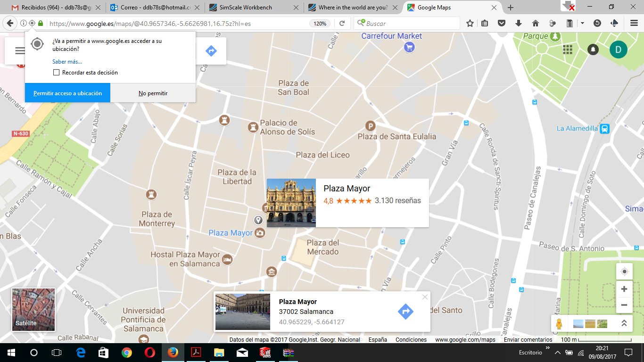Bookmark this page with the star
Screen dimensions: 644x362
coord(470,23)
